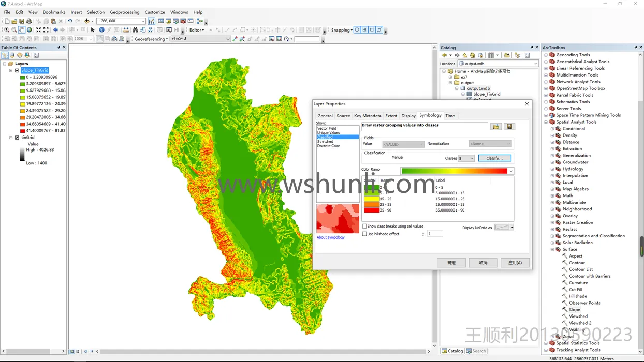Open the Bookmarks menu
The width and height of the screenshot is (644, 362).
coord(54,12)
